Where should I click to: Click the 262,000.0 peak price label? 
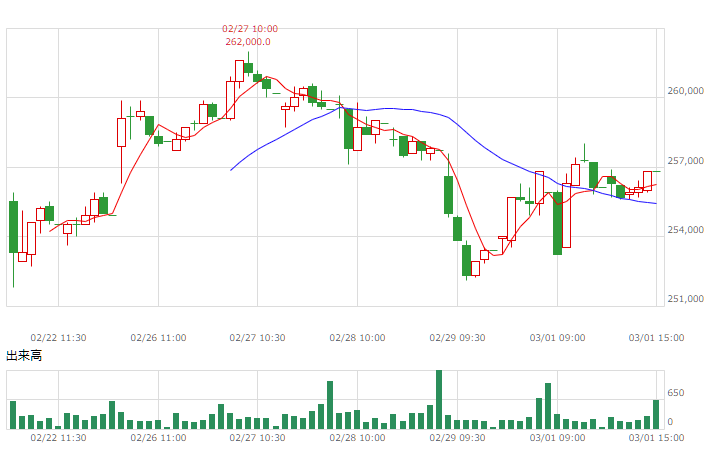[x=248, y=42]
